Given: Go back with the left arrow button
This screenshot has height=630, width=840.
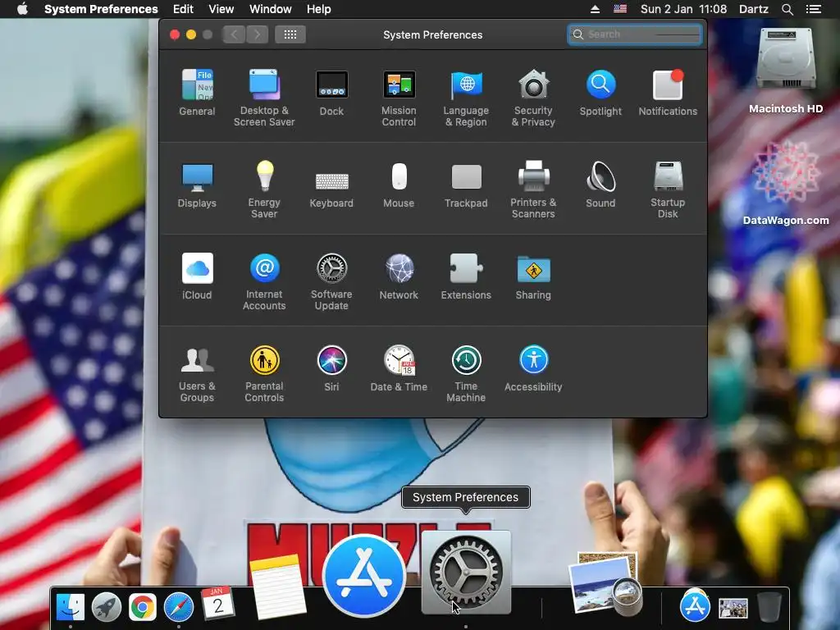Looking at the screenshot, I should pos(234,34).
